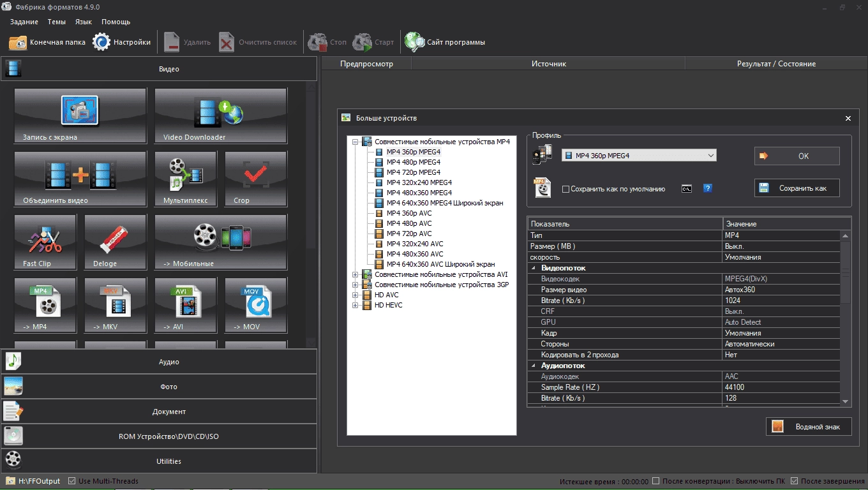Open the Fast Clip tool
This screenshot has height=490, width=868.
coord(45,242)
